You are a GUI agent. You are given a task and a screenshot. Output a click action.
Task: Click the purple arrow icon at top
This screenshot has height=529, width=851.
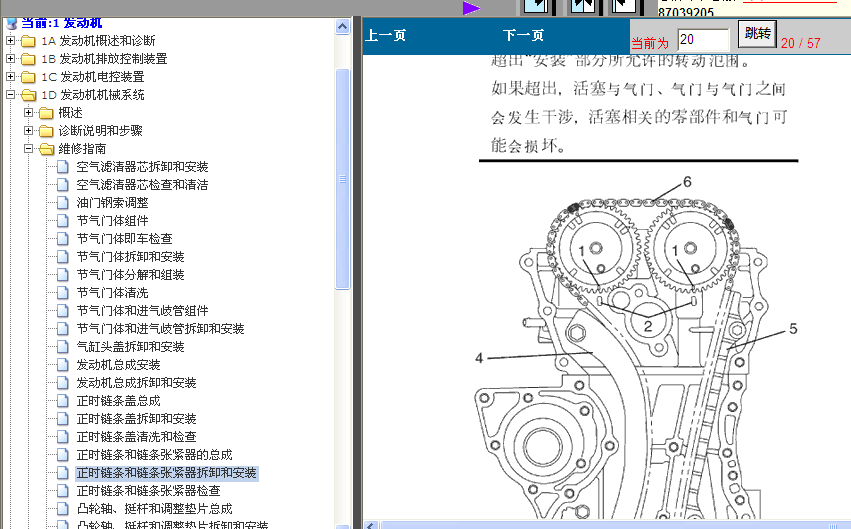click(471, 8)
